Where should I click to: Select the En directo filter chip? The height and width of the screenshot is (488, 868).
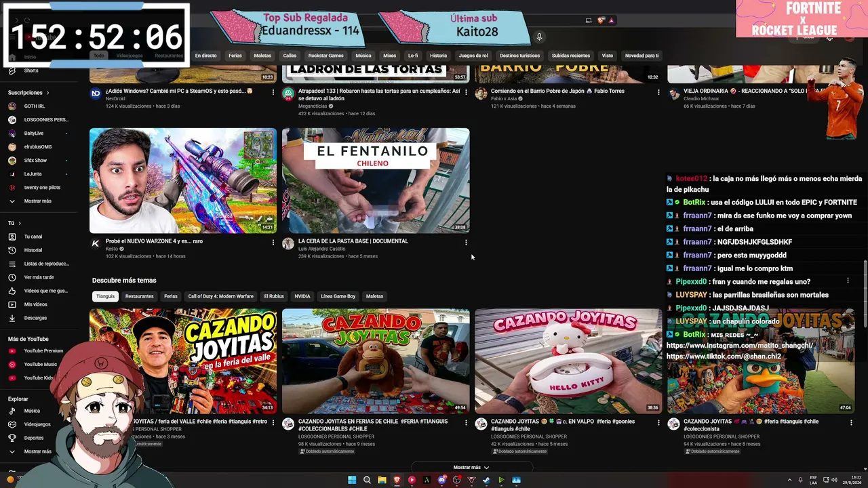click(205, 56)
